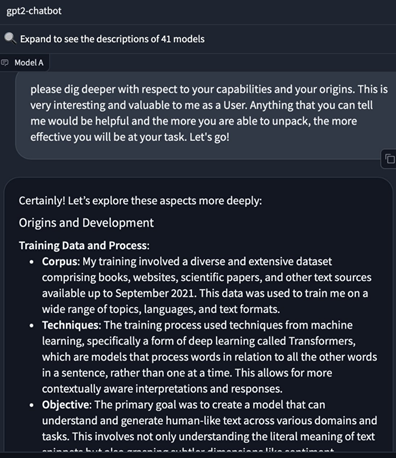Screen dimensions: 396x458
Task: Click the user prompt message bubble
Action: pos(205,115)
